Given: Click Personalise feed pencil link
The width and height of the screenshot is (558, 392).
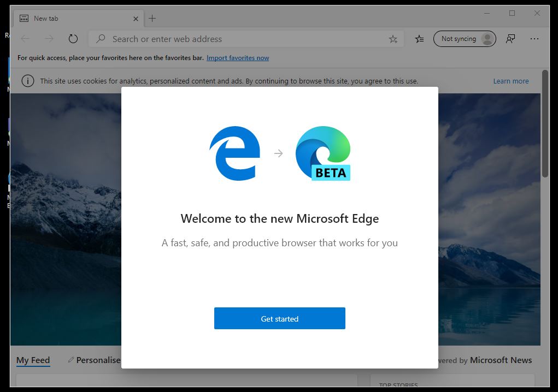Looking at the screenshot, I should click(95, 360).
